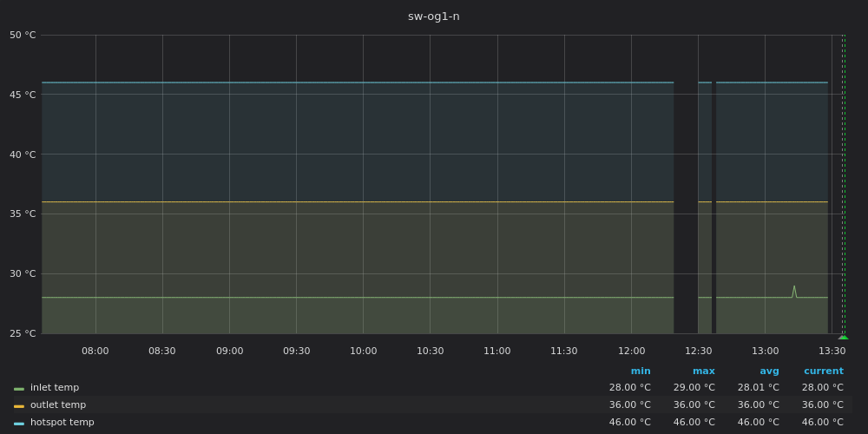
Task: Click the hotspot temp line at 46 °C
Action: pyautogui.click(x=347, y=82)
